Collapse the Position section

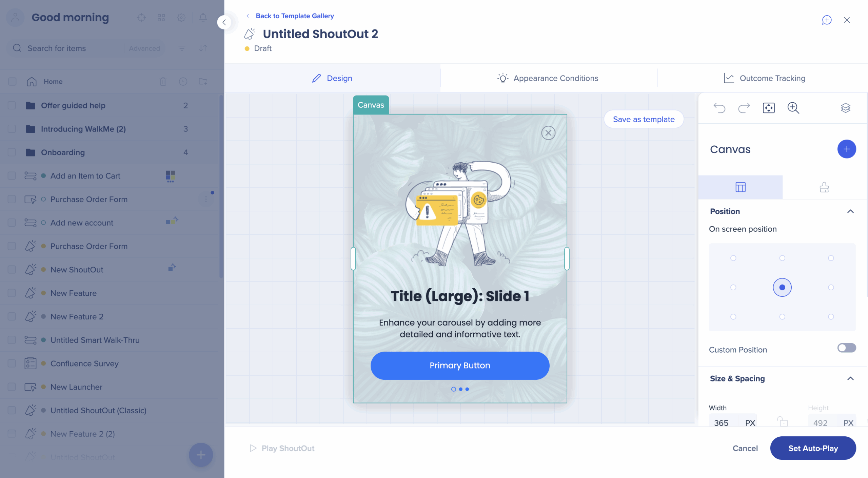tap(850, 211)
